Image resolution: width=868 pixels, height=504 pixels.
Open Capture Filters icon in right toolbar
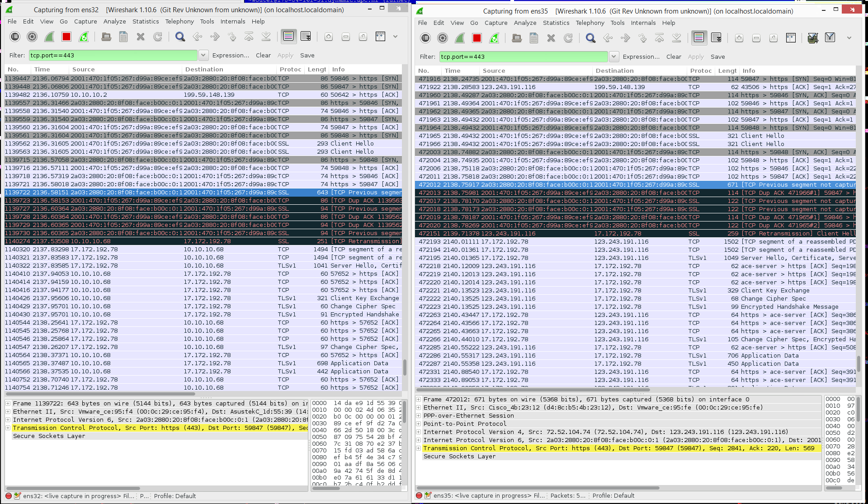[x=812, y=38]
